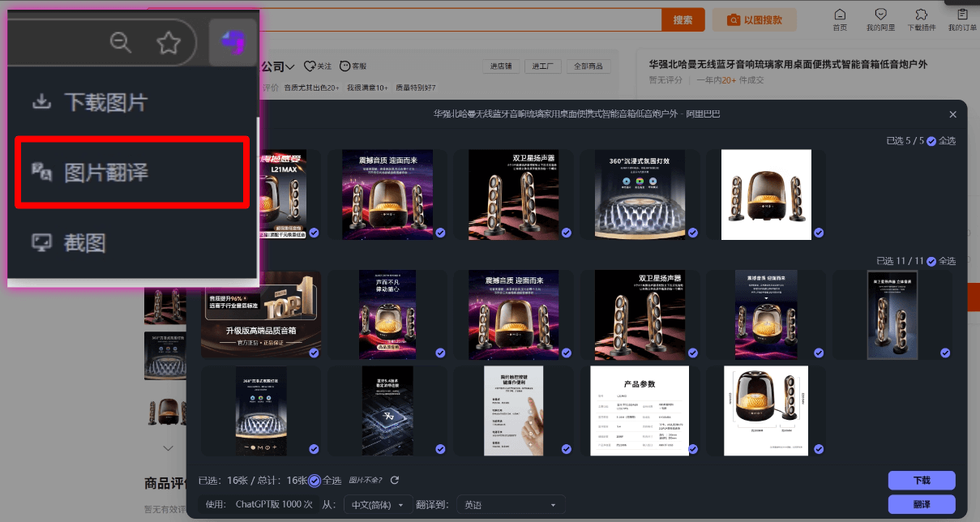This screenshot has width=980, height=522.
Task: Click the zoom out magnifier icon in address bar
Action: 121,43
